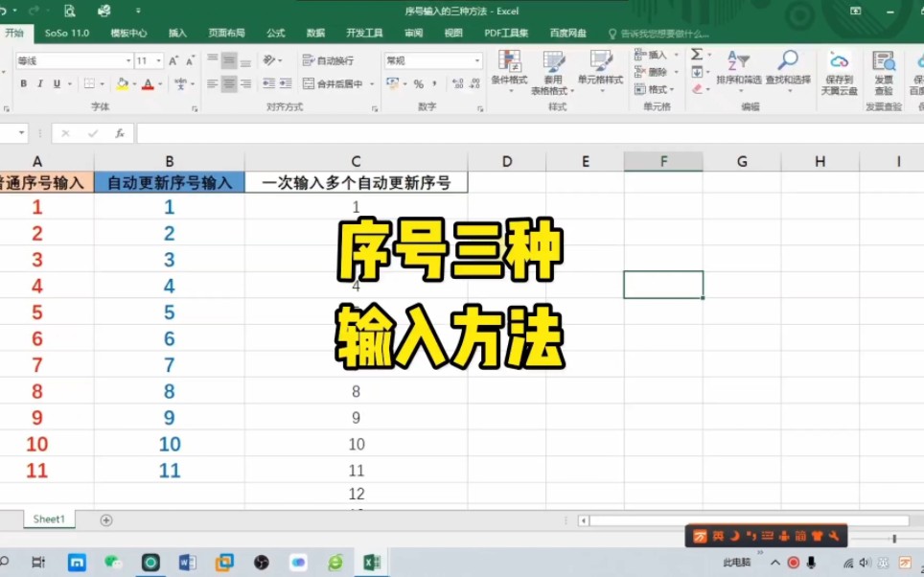Expand the fill color dropdown arrow
924x577 pixels.
[x=134, y=84]
